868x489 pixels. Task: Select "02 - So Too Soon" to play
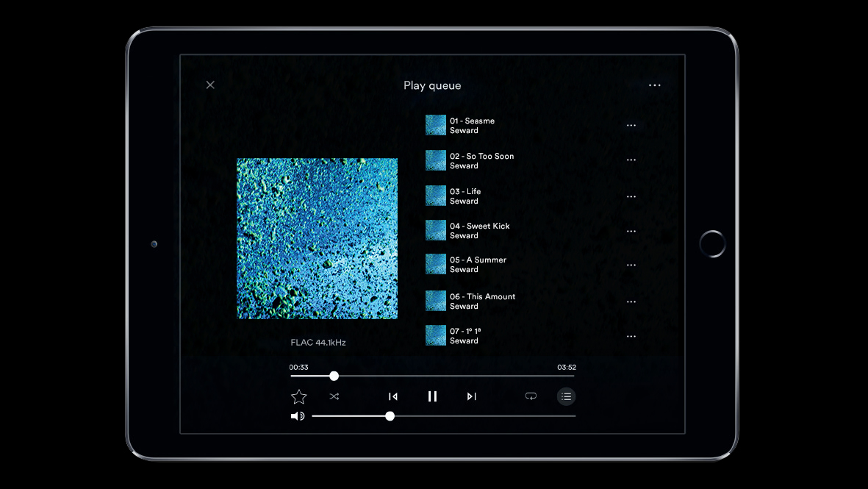click(x=483, y=160)
